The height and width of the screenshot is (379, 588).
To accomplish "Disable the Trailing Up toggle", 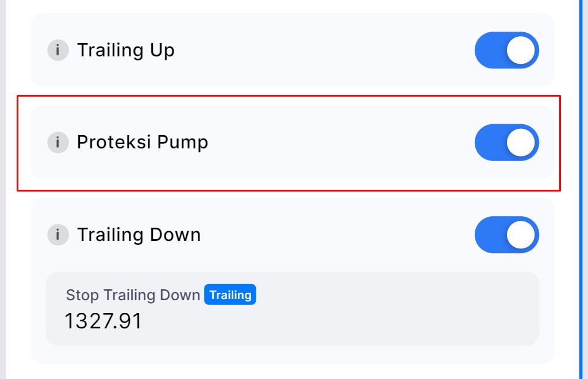I will pos(506,50).
